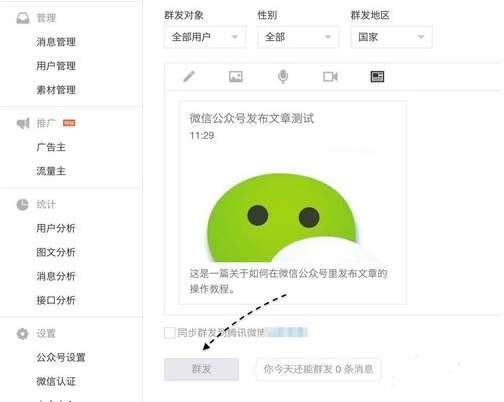Select the voice microphone message icon

coord(283,77)
